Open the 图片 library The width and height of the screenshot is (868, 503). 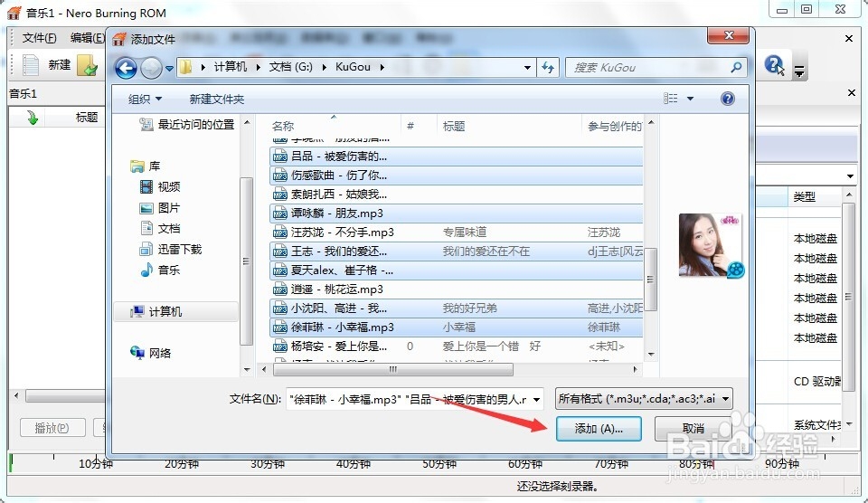pos(160,208)
